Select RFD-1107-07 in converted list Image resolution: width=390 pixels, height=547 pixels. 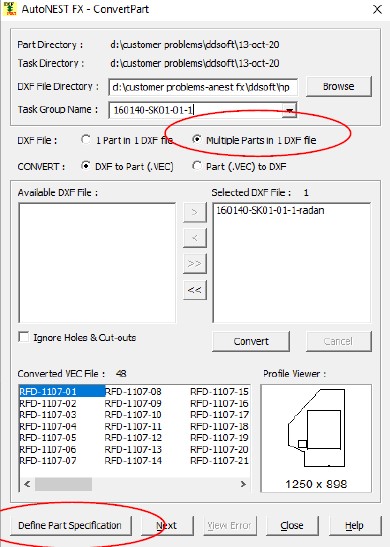coord(48,461)
